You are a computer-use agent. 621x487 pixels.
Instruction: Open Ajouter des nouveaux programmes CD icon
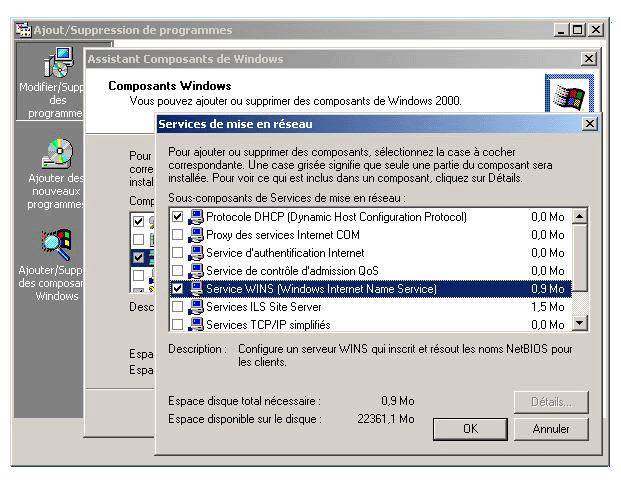point(58,154)
